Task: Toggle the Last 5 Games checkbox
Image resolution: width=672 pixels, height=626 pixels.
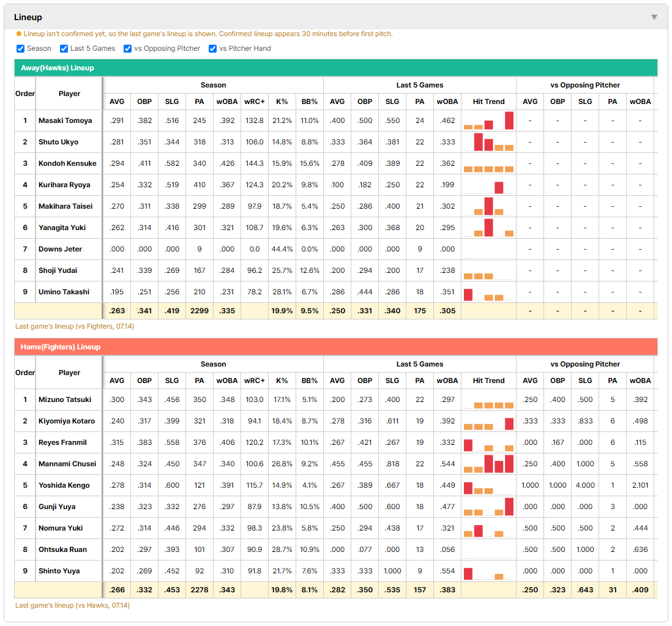Action: 64,48
